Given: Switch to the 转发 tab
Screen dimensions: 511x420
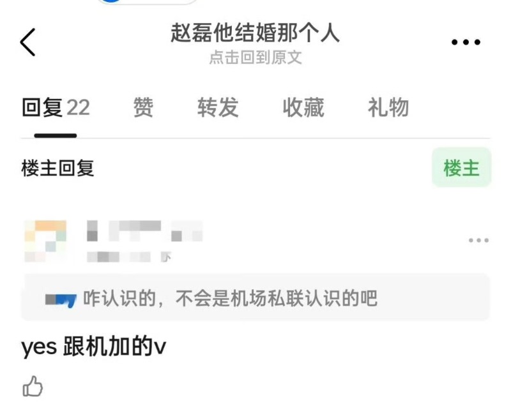Looking at the screenshot, I should pos(218,107).
